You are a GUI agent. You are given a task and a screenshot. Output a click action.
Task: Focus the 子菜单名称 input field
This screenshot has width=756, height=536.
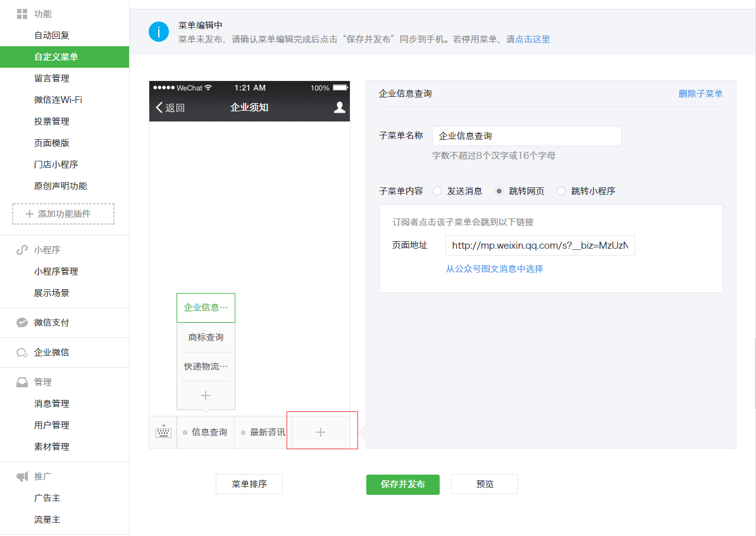point(526,136)
